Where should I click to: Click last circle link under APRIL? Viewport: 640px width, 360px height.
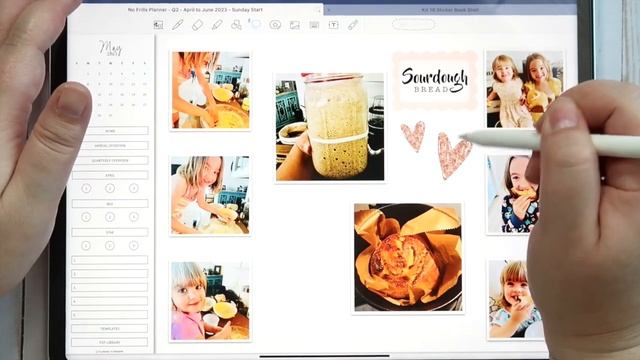point(133,188)
